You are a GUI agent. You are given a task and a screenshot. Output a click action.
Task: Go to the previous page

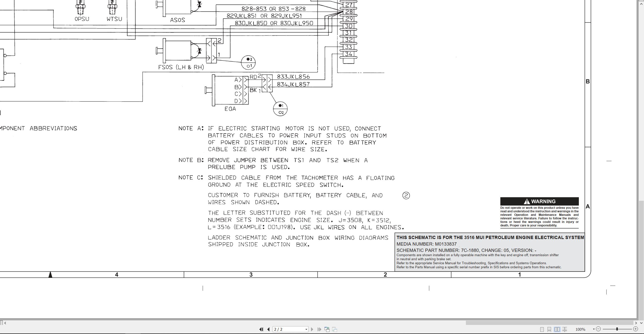(x=268, y=329)
